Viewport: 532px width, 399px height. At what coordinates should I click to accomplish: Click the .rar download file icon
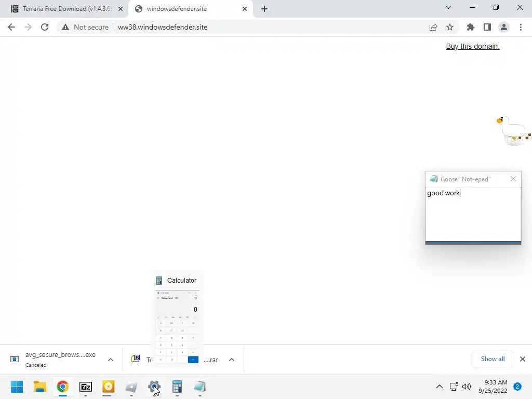[136, 358]
